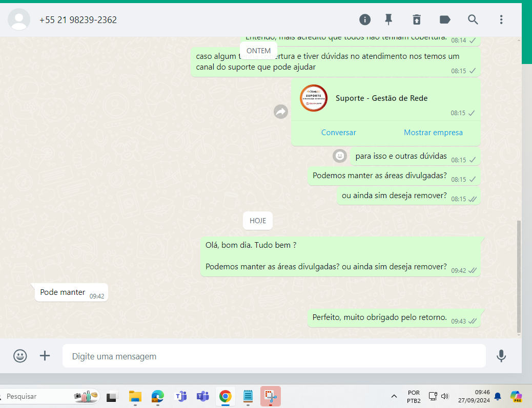
Task: Open the POR PTB2 language switcher
Action: pos(414,397)
